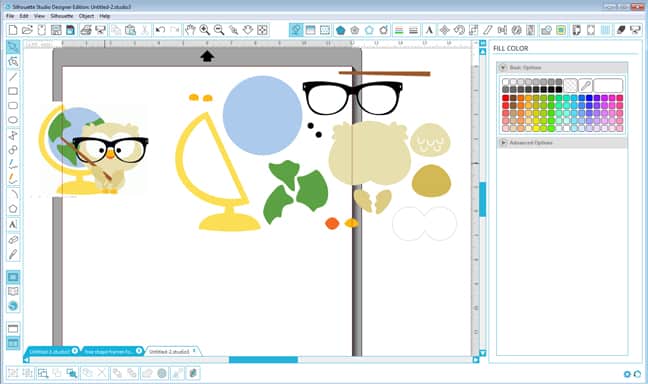Create a new document with the New icon
The height and width of the screenshot is (384, 648).
13,30
